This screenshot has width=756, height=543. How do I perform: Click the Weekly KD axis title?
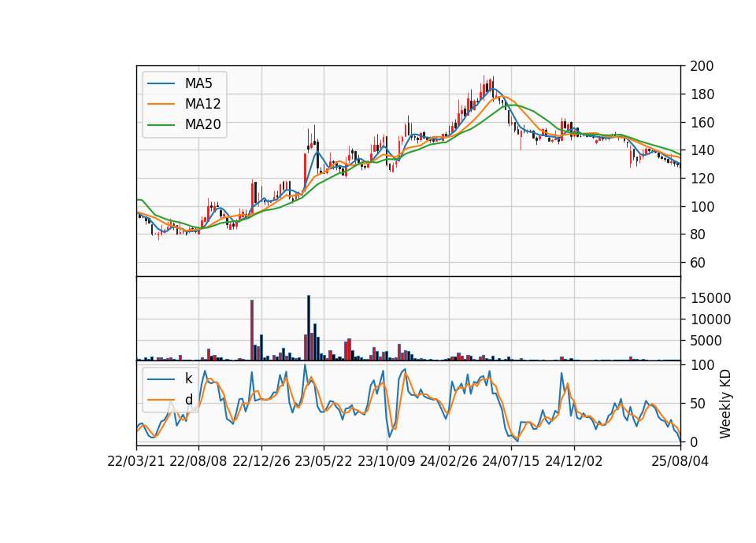coord(724,404)
